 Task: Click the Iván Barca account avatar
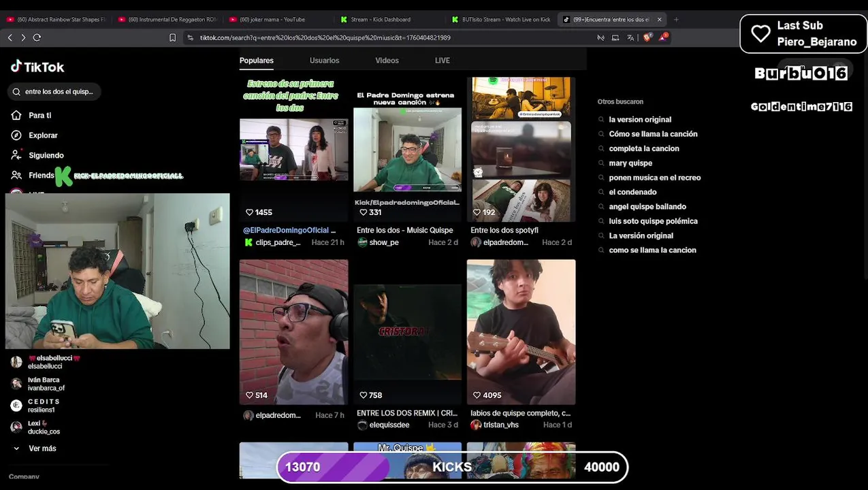pos(16,384)
